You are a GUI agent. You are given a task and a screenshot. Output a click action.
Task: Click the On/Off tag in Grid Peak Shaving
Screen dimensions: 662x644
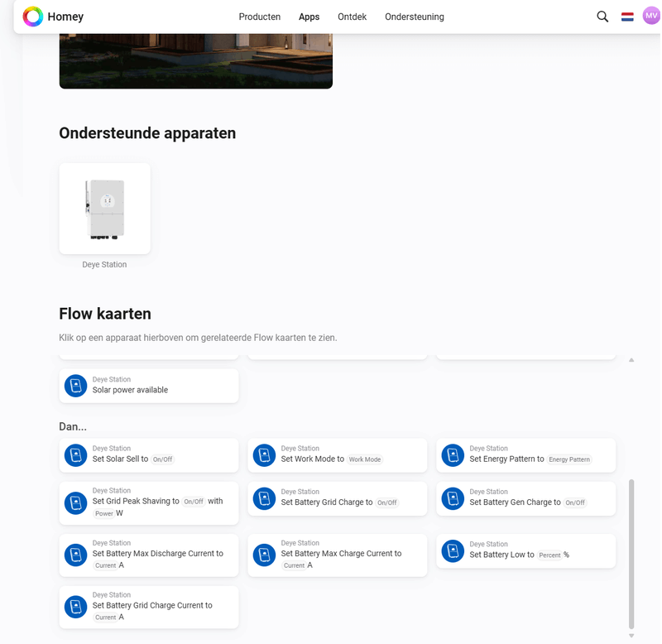194,502
